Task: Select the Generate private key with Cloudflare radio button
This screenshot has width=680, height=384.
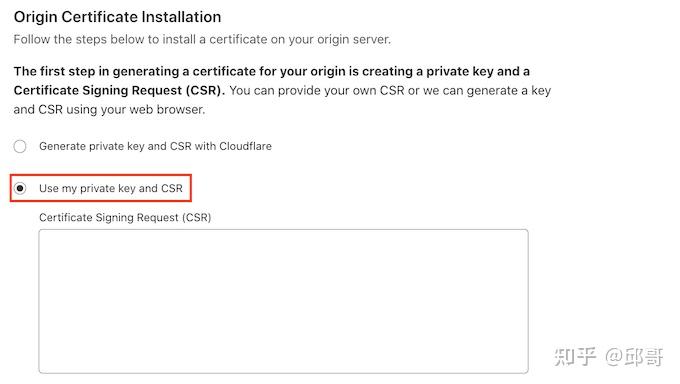Action: pyautogui.click(x=20, y=147)
